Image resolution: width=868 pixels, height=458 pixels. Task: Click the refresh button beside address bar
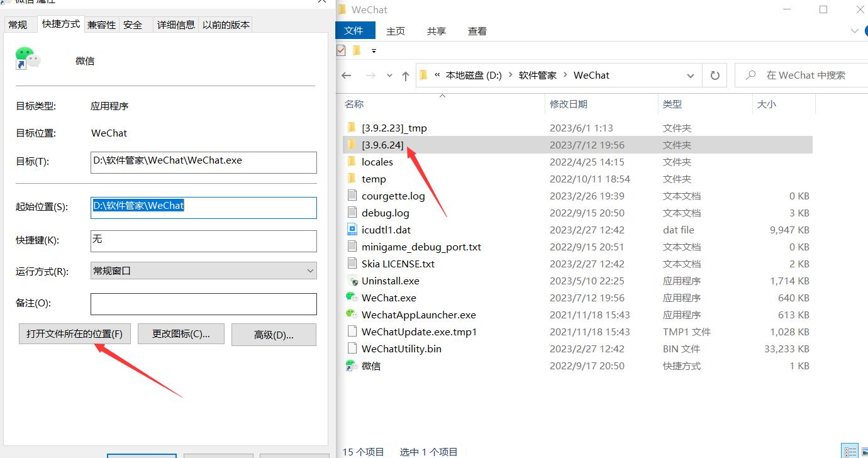(x=715, y=75)
